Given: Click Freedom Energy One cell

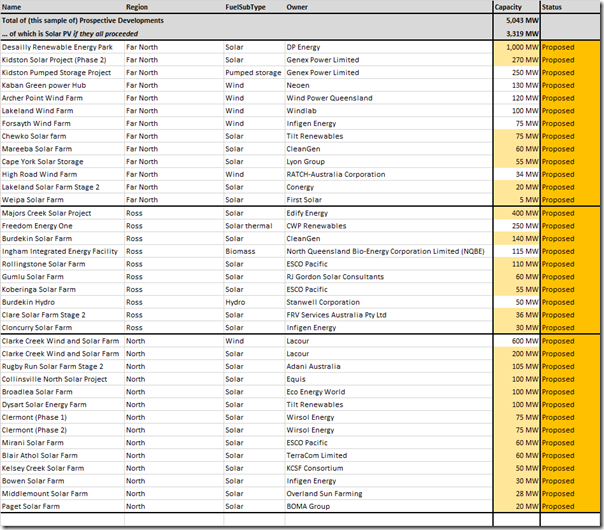Looking at the screenshot, I should coord(62,226).
